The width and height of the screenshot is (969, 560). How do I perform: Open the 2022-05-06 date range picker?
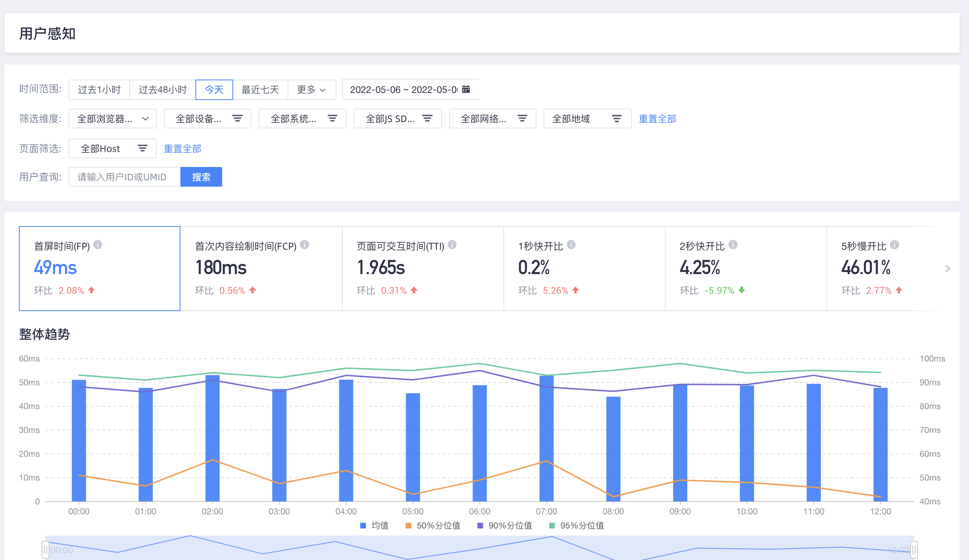410,89
